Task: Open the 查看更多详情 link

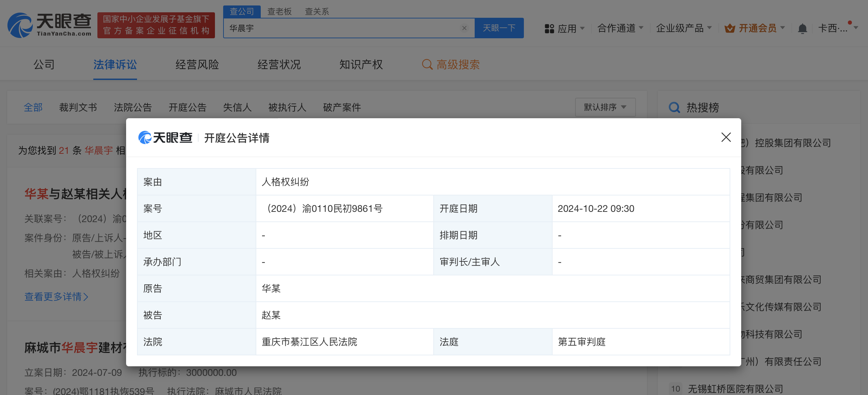Action: 56,297
